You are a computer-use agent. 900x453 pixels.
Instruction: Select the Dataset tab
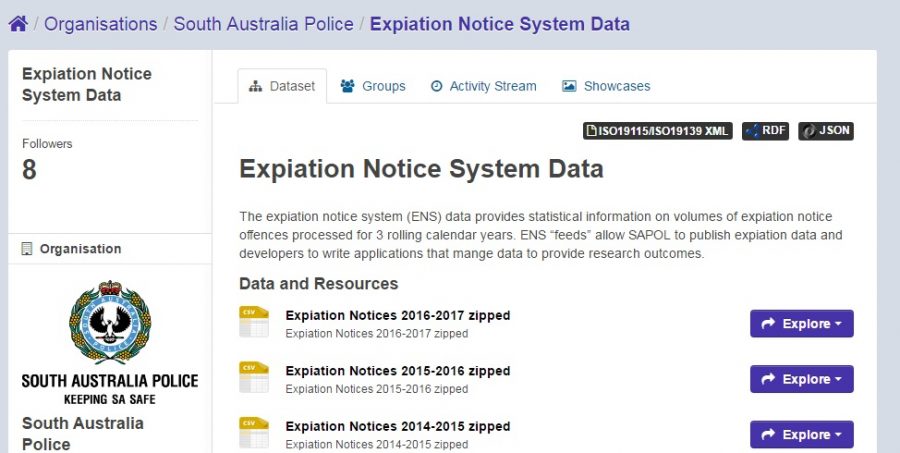tap(282, 86)
